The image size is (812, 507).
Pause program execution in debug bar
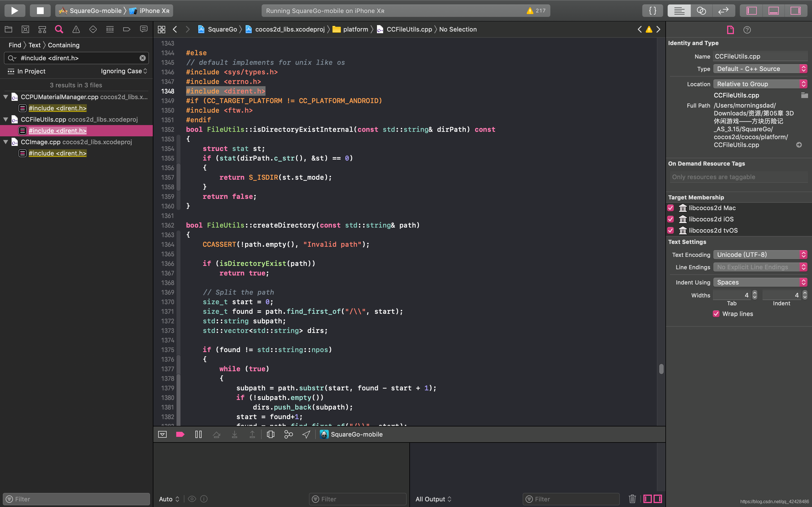pyautogui.click(x=198, y=434)
